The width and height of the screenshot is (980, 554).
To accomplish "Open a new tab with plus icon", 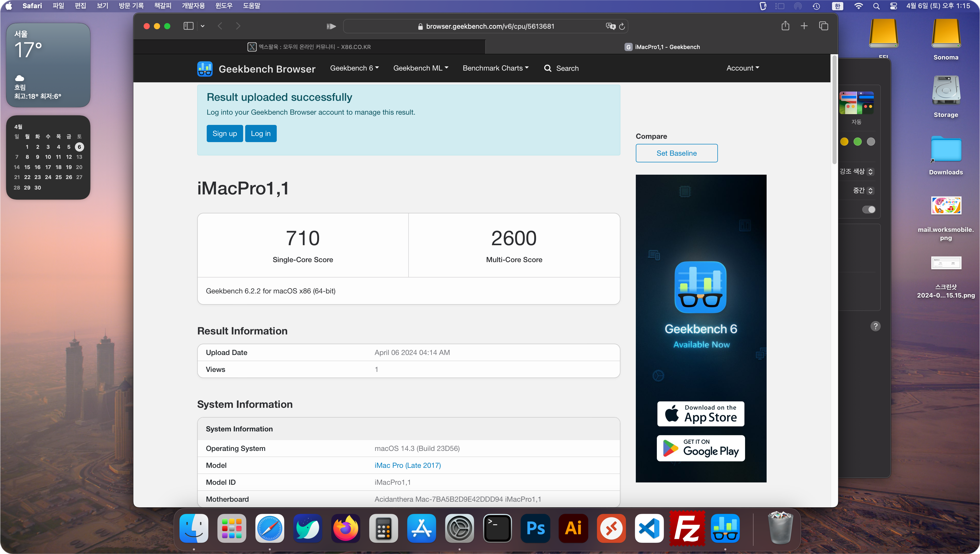I will point(804,26).
